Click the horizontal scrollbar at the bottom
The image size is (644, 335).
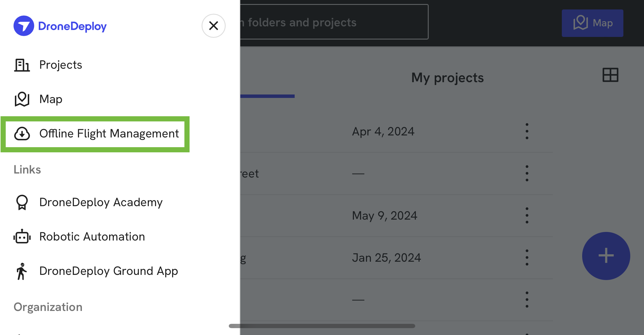tap(322, 326)
